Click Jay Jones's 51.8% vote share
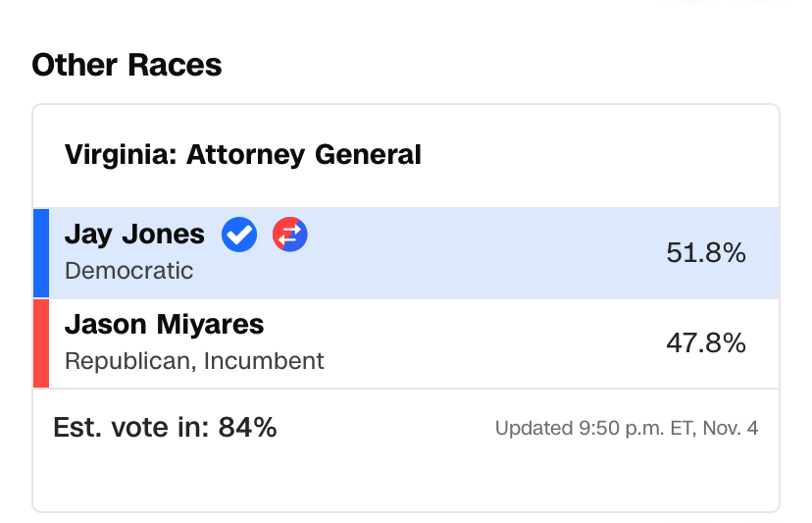 [x=706, y=253]
